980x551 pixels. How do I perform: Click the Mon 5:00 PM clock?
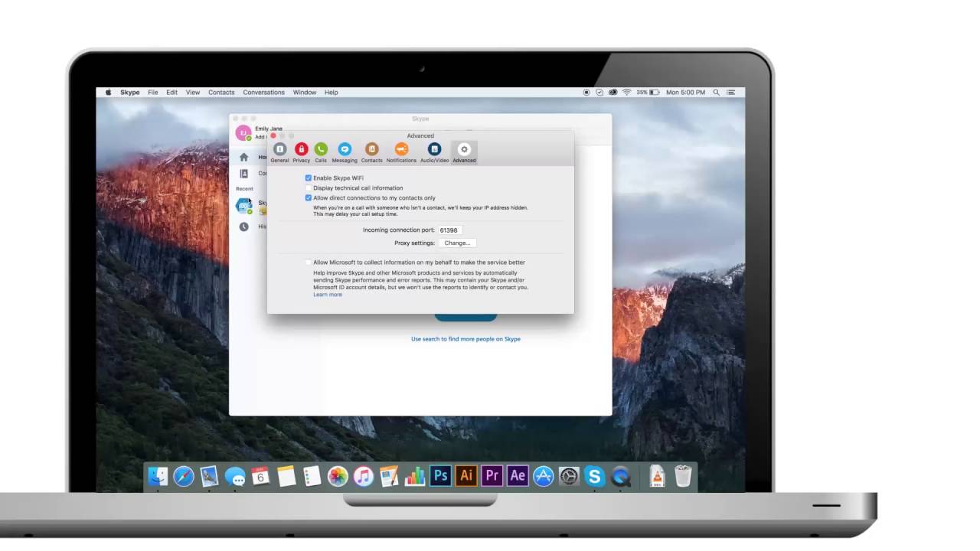[x=685, y=92]
